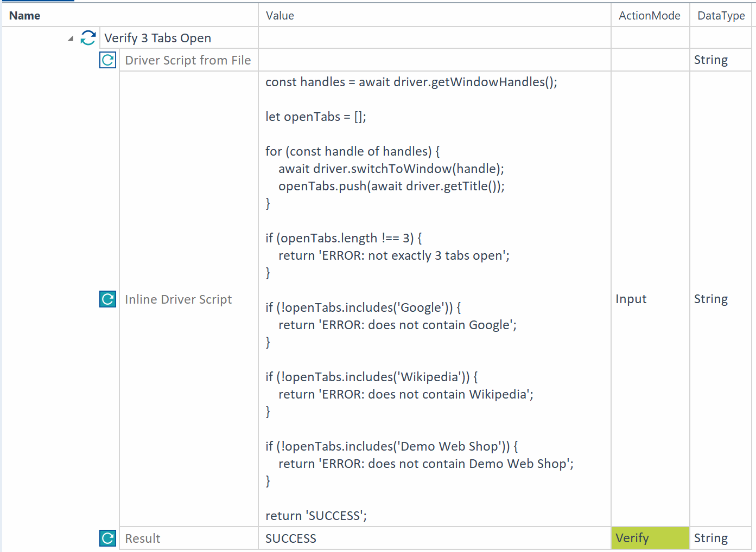Viewport: 756px width, 552px height.
Task: Click the Driver Script from File icon
Action: pos(107,60)
